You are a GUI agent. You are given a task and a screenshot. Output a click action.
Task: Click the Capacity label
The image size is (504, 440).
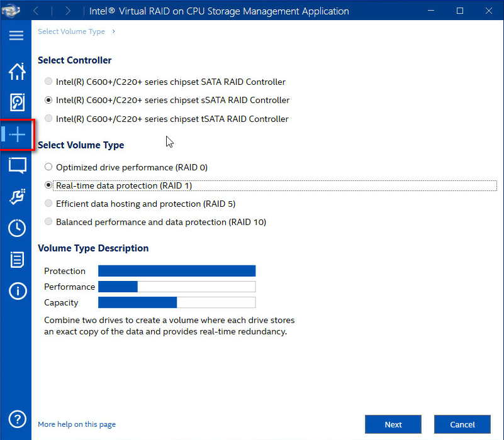pos(61,302)
